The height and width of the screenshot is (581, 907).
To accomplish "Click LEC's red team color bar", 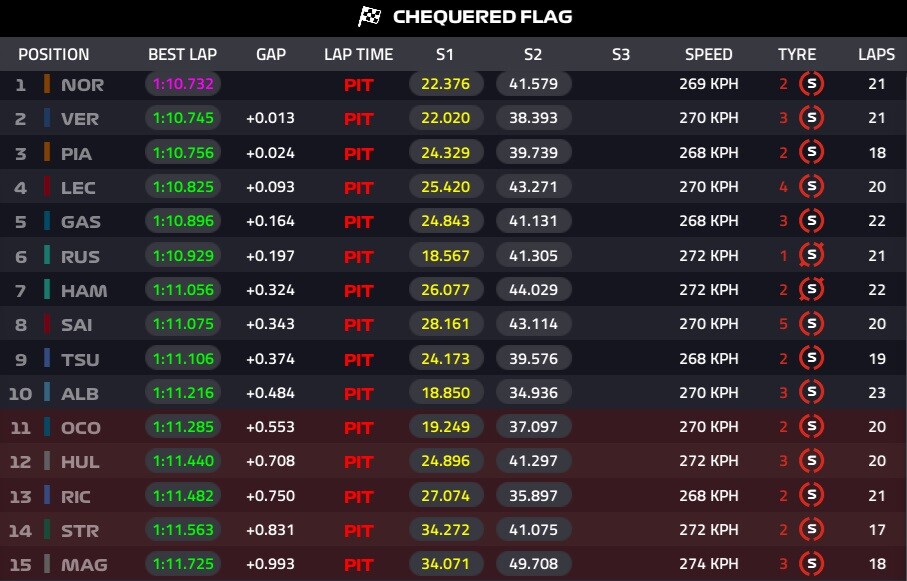I will click(x=47, y=187).
